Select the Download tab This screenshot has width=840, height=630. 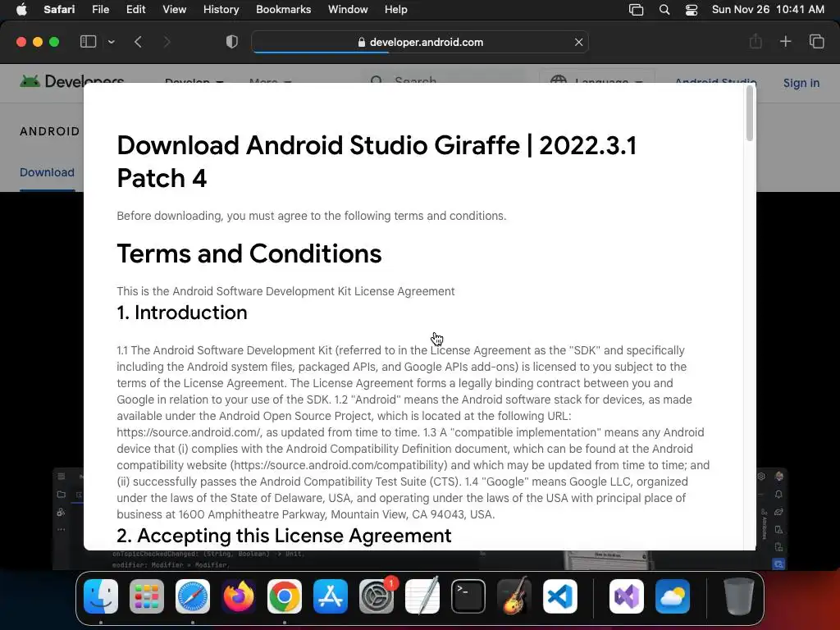(47, 172)
